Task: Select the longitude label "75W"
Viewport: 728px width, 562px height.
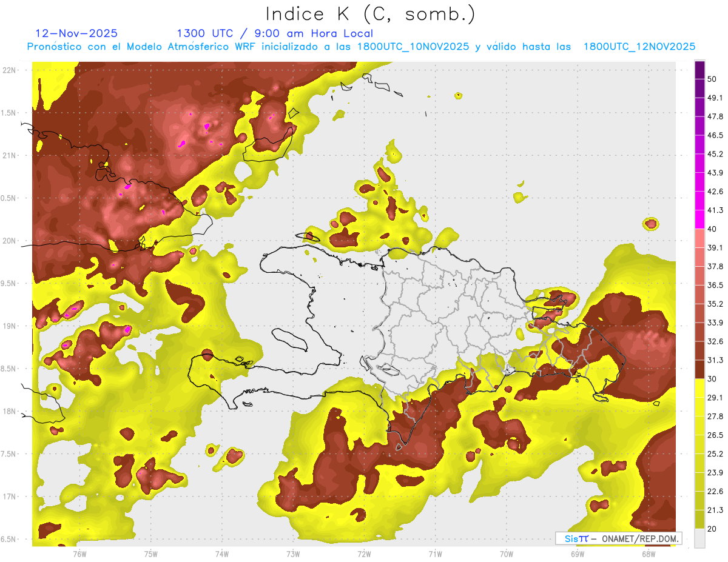Action: (x=150, y=554)
